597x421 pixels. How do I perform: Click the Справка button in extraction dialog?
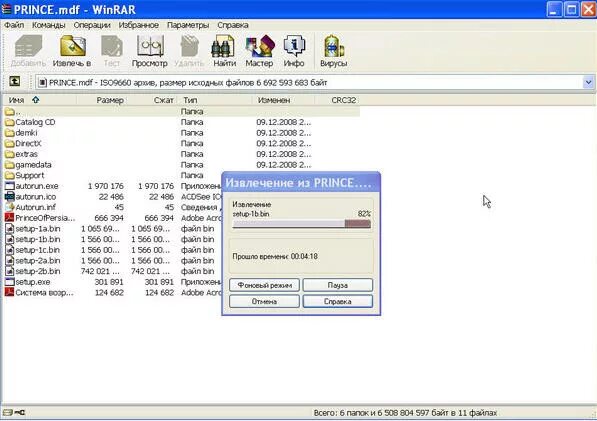[x=338, y=301]
